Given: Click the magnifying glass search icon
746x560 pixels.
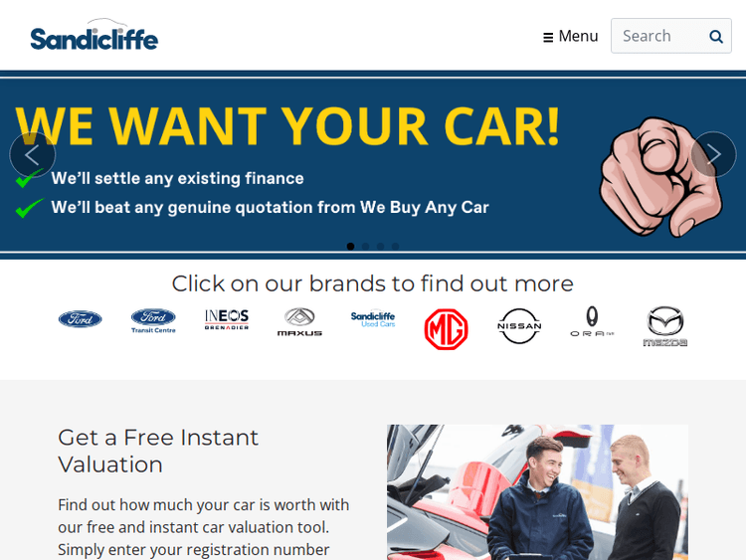Looking at the screenshot, I should pos(716,36).
